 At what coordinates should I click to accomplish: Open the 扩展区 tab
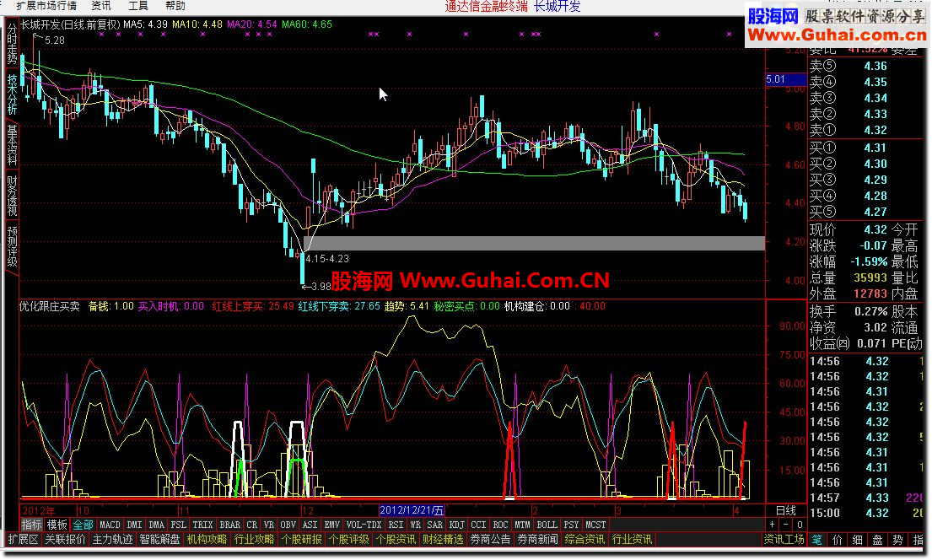pyautogui.click(x=23, y=540)
